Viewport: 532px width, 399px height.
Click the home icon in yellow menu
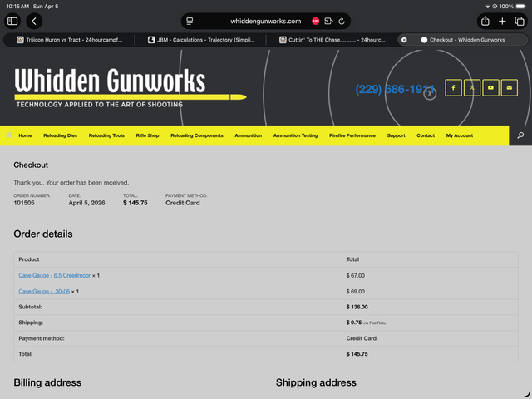9,135
